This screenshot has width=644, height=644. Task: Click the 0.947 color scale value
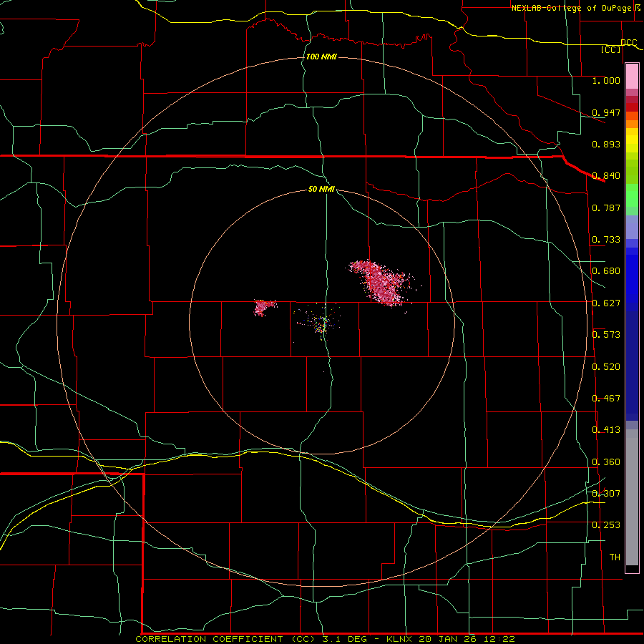(x=606, y=112)
